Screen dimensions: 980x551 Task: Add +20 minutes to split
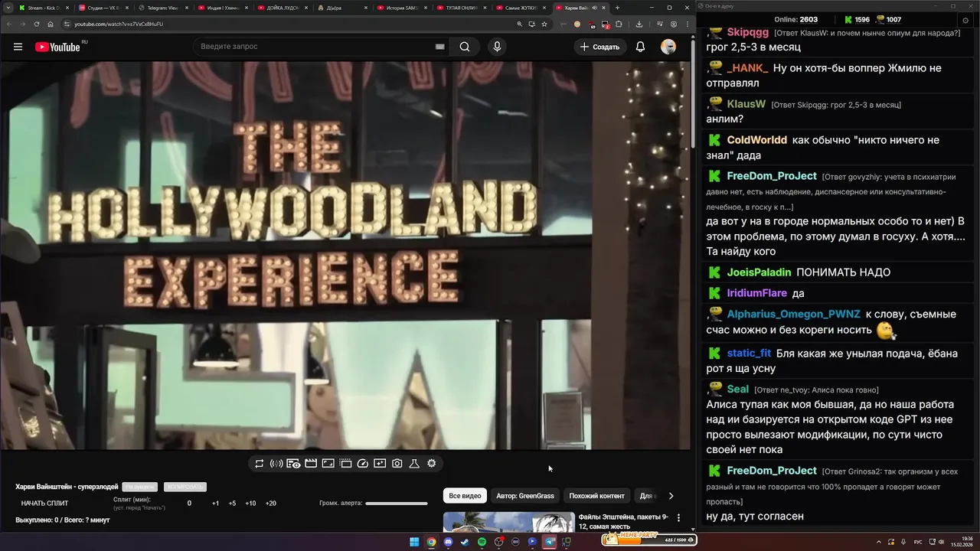(270, 504)
